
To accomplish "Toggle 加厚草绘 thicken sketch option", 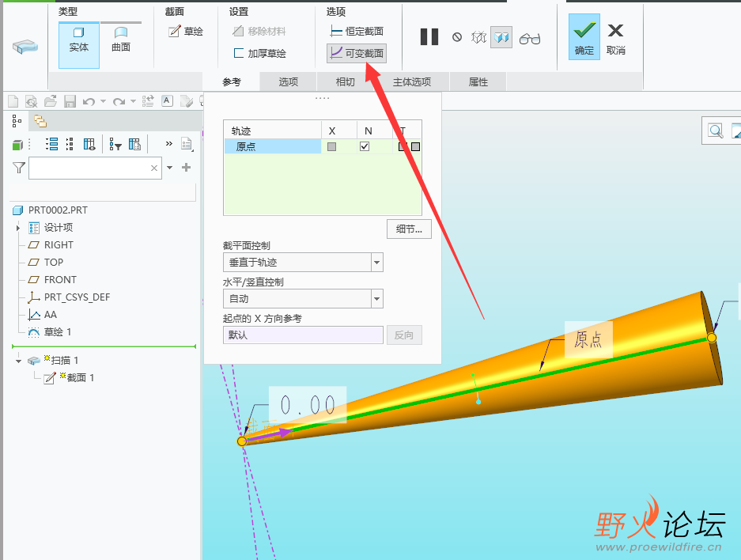I will pyautogui.click(x=259, y=54).
